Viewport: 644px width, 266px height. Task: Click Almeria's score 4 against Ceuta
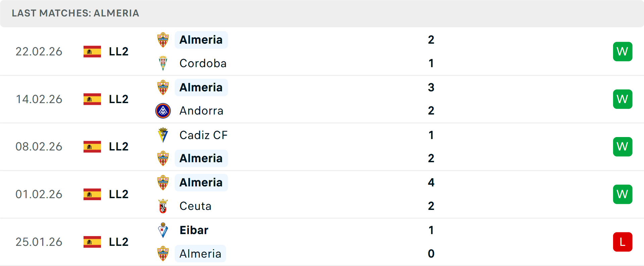pos(431,183)
